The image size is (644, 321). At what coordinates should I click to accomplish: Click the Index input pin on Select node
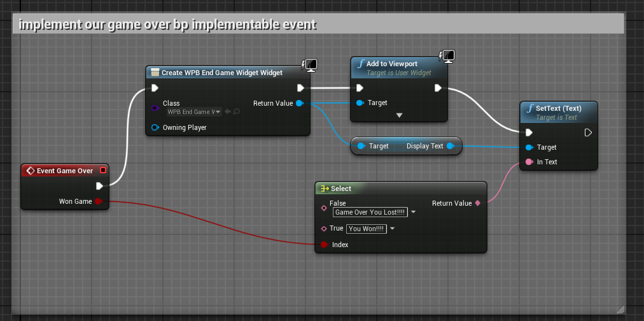tap(324, 245)
